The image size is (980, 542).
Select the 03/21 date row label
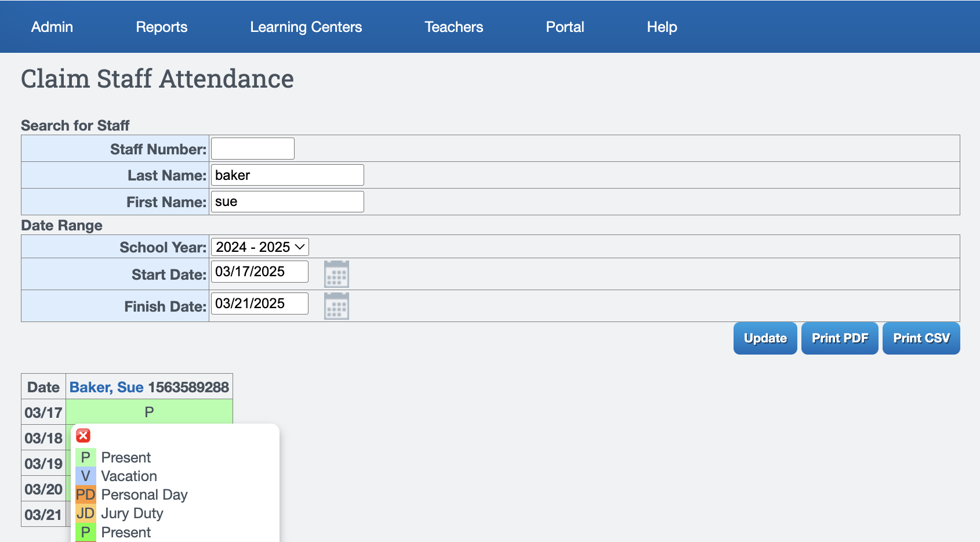[43, 515]
